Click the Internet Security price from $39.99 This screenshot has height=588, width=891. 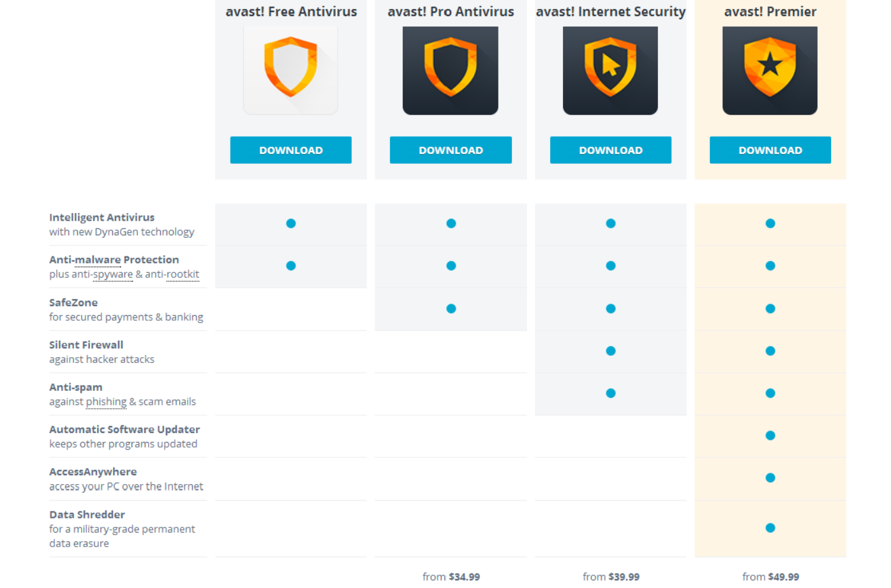611,577
